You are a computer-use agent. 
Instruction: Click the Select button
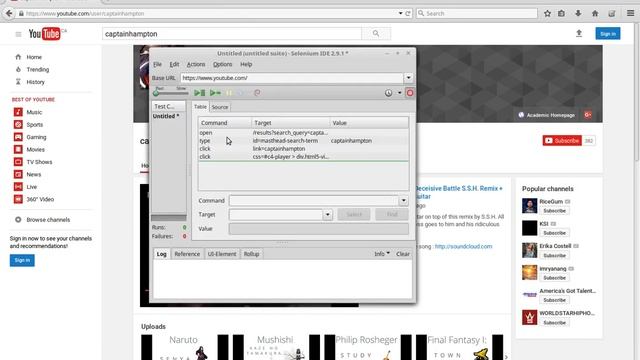pos(354,215)
